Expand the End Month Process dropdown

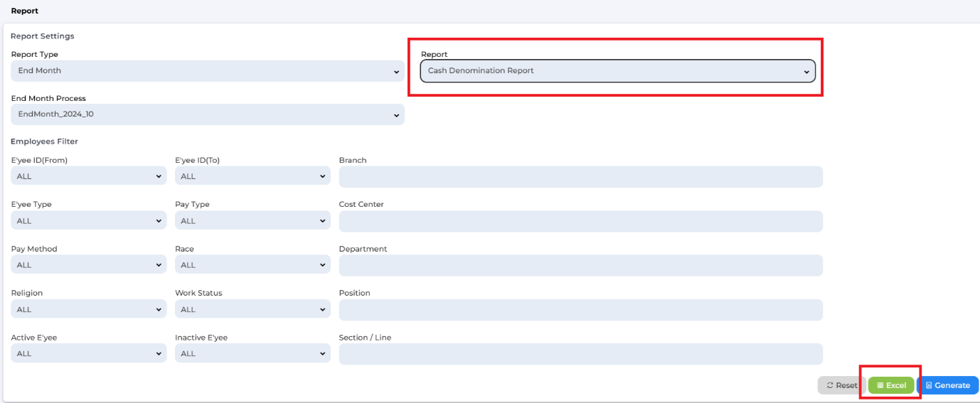pyautogui.click(x=208, y=114)
